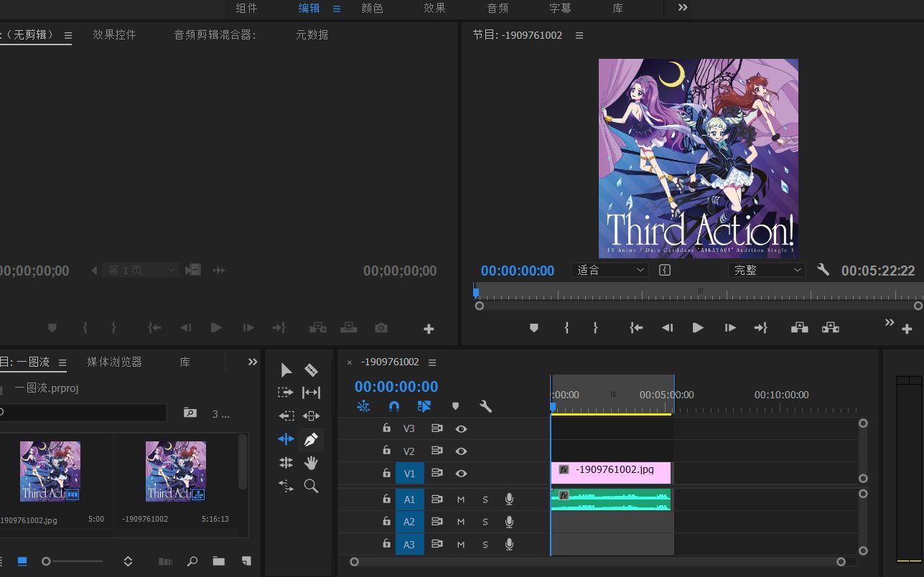Enable voice-over record on track A1
This screenshot has width=924, height=577.
[x=509, y=499]
